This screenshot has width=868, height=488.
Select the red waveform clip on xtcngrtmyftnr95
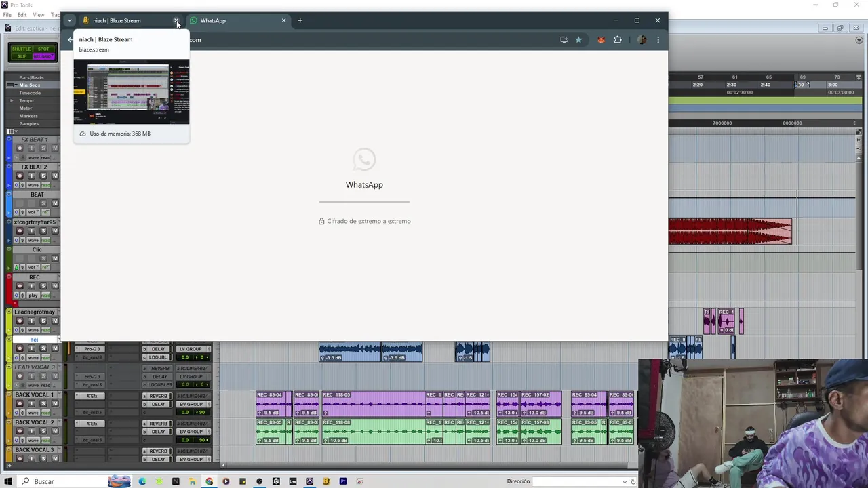tap(730, 231)
